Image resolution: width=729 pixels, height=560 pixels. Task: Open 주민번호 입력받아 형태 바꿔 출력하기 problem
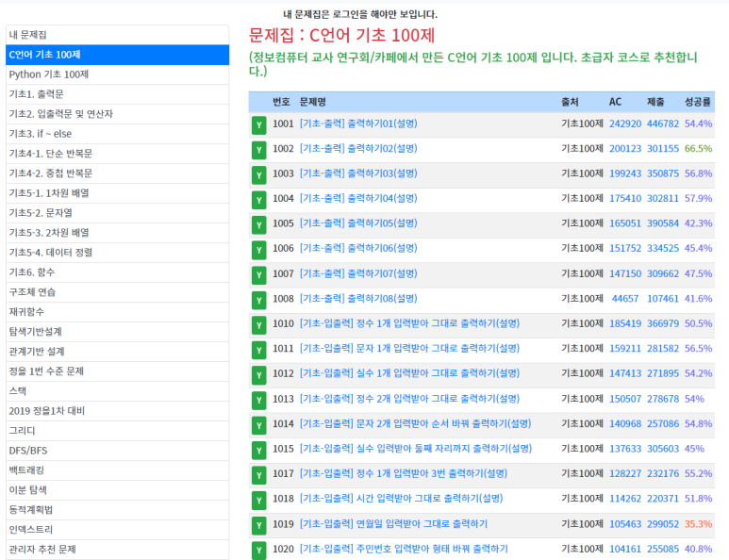tap(404, 549)
